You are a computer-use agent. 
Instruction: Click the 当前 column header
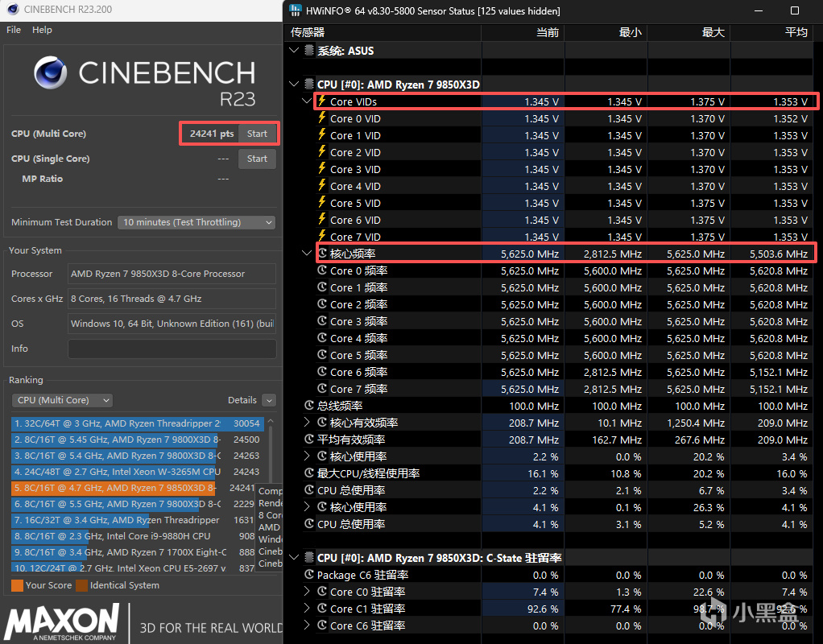(x=523, y=32)
